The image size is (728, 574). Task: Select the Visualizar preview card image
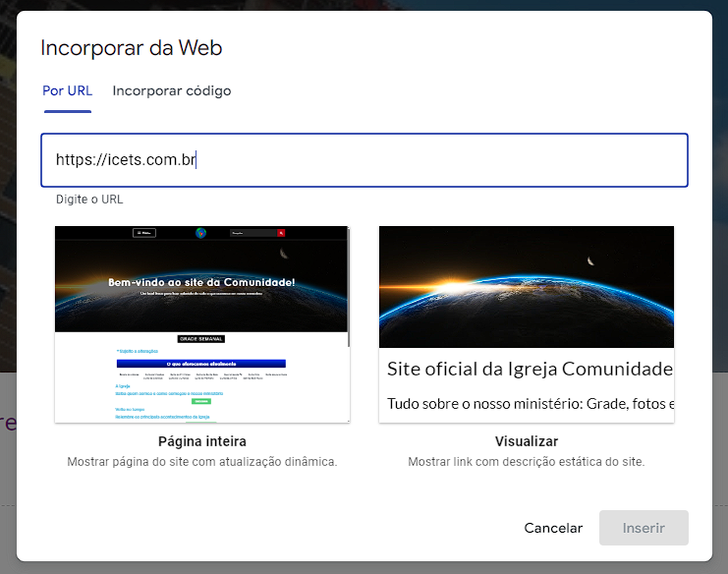pos(526,287)
